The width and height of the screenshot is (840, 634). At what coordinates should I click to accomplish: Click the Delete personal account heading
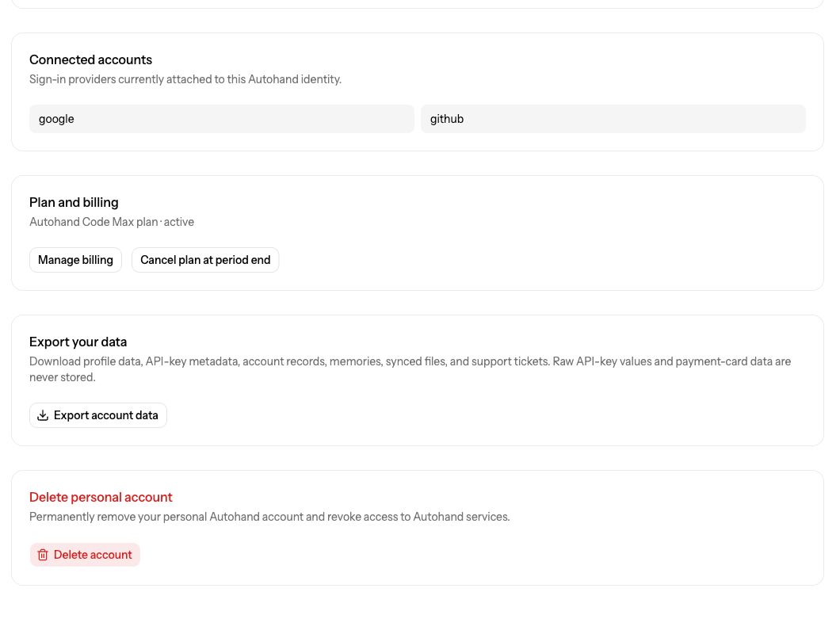[101, 498]
